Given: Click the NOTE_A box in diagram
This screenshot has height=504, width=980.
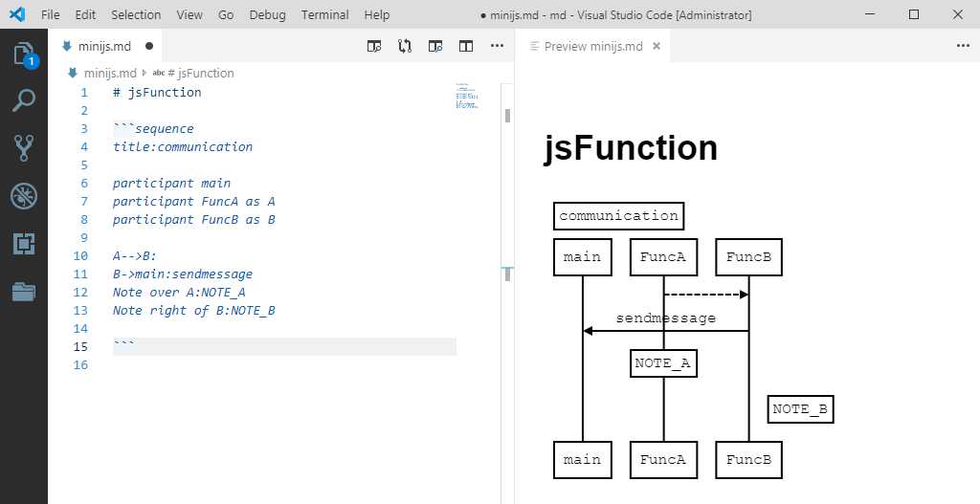Looking at the screenshot, I should (x=663, y=363).
